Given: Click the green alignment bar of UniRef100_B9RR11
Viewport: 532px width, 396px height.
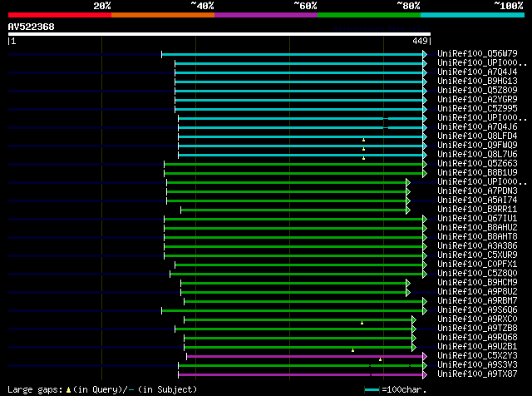Looking at the screenshot, I should [293, 210].
